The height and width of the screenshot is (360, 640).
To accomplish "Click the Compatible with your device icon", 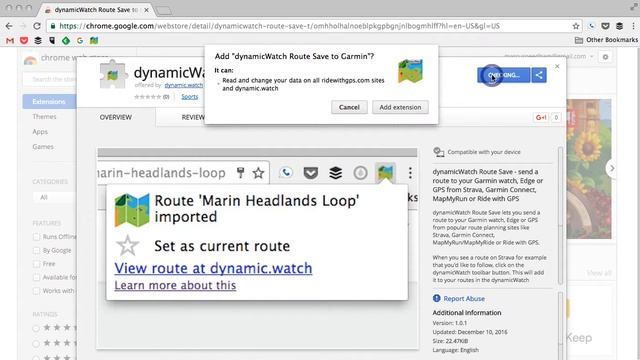I will click(439, 152).
